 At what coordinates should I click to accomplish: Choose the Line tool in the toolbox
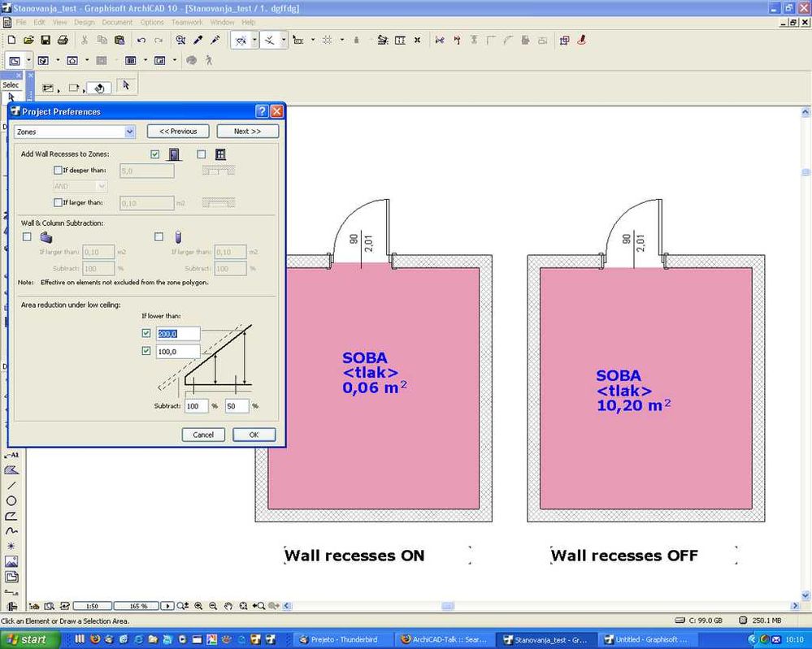click(x=11, y=486)
